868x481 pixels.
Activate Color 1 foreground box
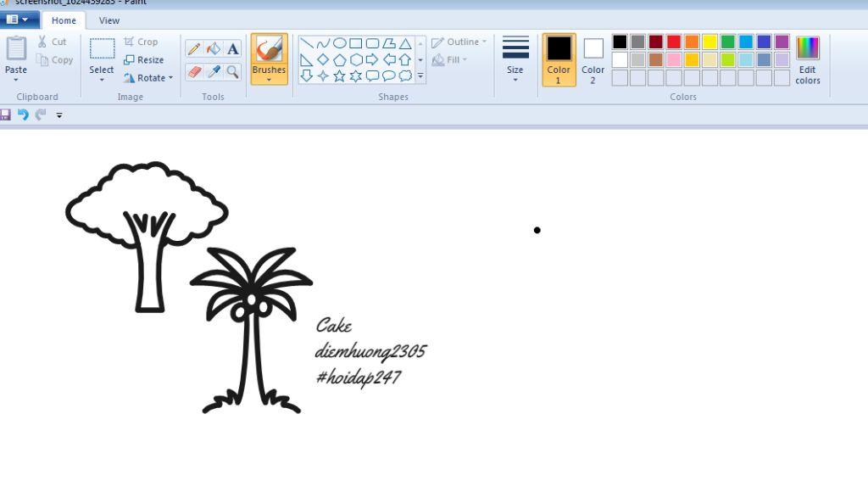[559, 59]
